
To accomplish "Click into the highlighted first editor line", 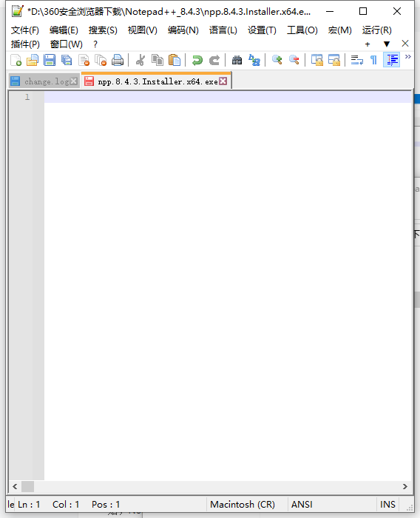I will point(228,97).
